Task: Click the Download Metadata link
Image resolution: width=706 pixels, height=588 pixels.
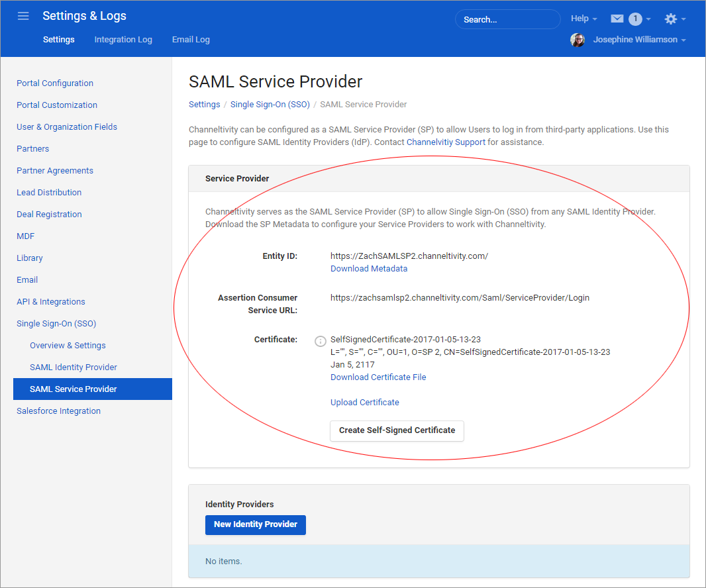Action: pos(369,269)
